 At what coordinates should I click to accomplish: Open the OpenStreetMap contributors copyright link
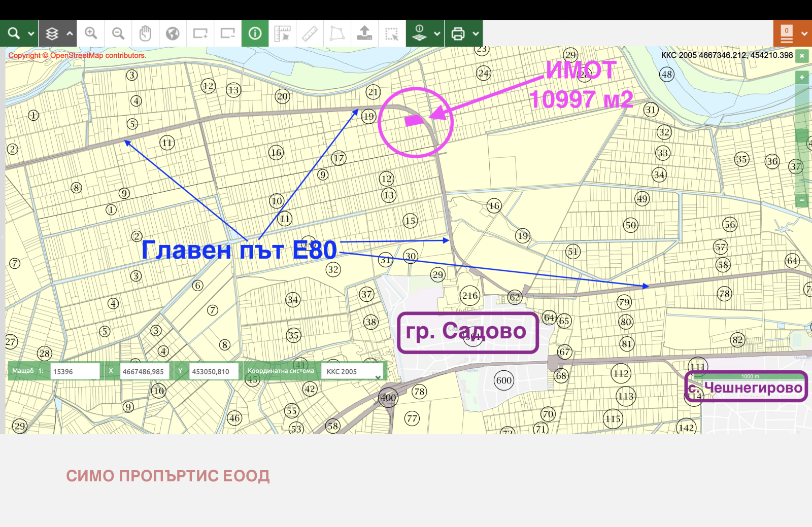point(76,55)
